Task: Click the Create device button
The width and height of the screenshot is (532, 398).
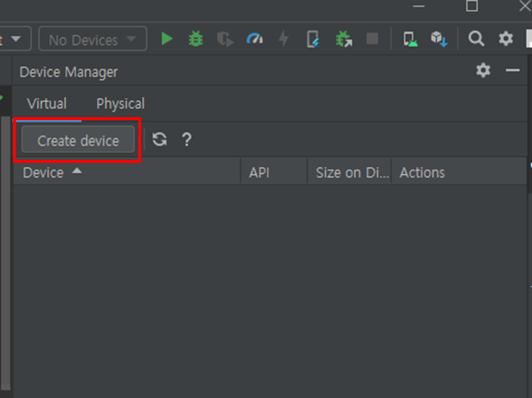Action: tap(78, 140)
